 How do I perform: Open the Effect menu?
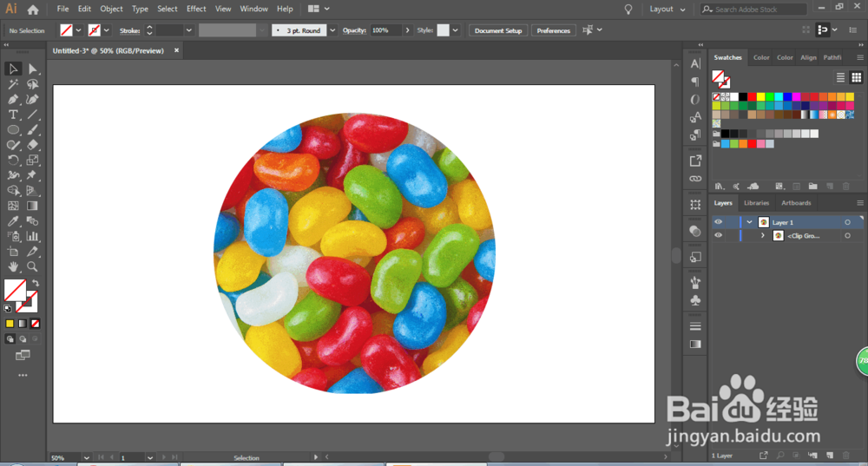point(196,9)
